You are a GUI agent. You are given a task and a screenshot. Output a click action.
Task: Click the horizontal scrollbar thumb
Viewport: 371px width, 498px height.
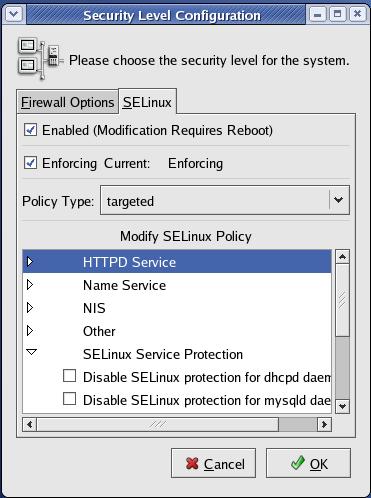[158, 425]
